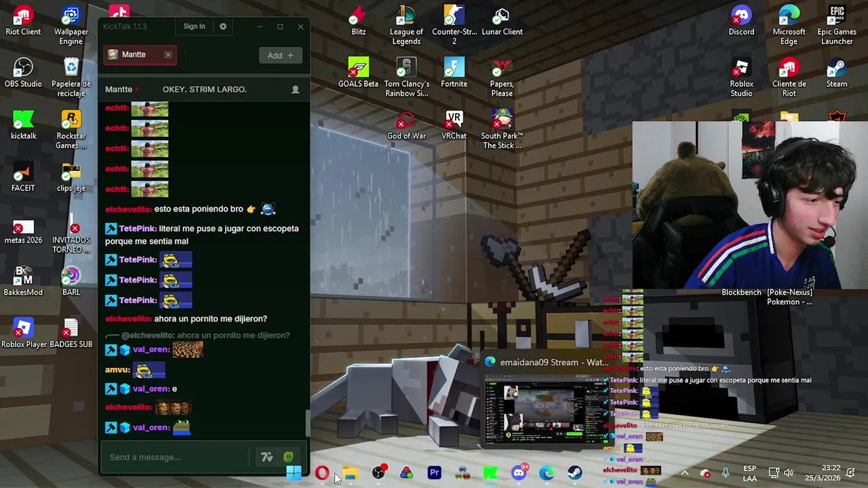Click the Add chatroom button
The width and height of the screenshot is (868, 488).
[x=280, y=56]
